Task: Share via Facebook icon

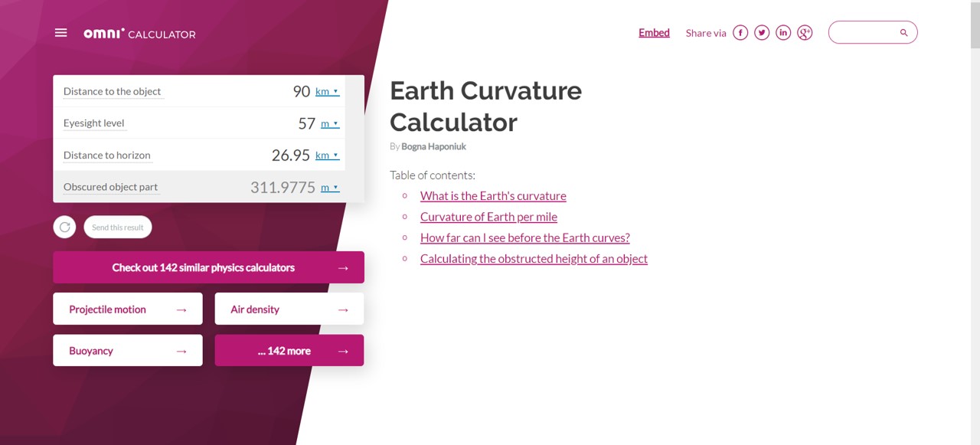Action: click(740, 32)
